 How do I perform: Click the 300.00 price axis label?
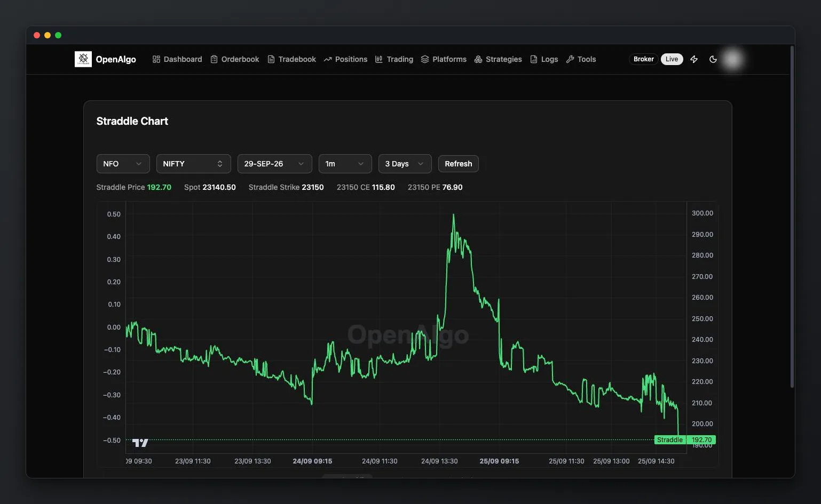point(702,213)
